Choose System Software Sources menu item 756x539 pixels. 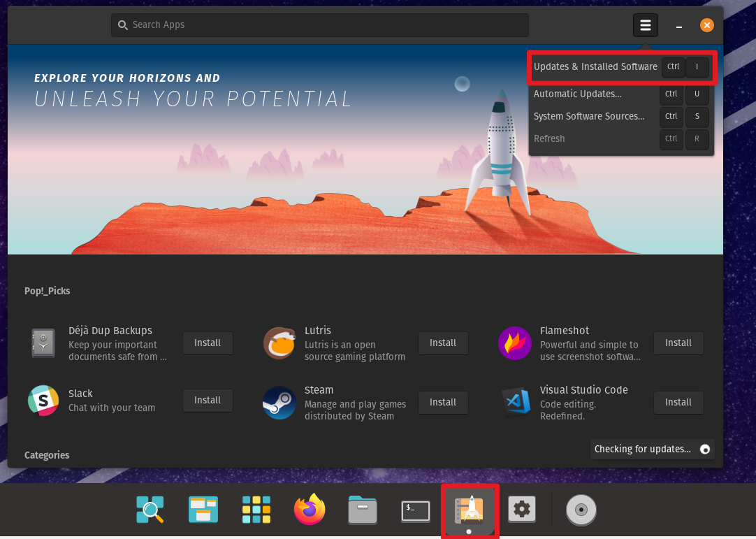pyautogui.click(x=589, y=116)
